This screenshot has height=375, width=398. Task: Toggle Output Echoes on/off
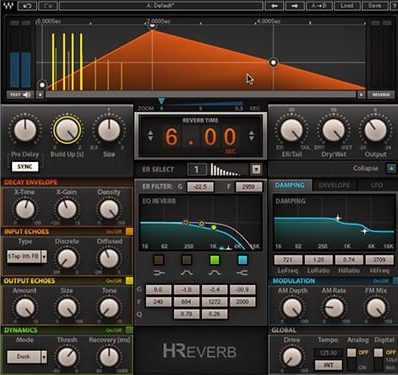[129, 281]
